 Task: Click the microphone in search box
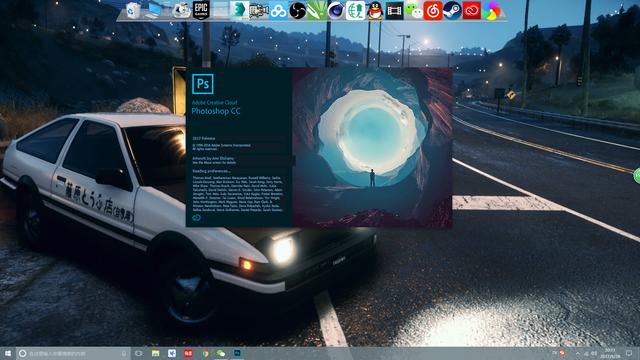[124, 353]
